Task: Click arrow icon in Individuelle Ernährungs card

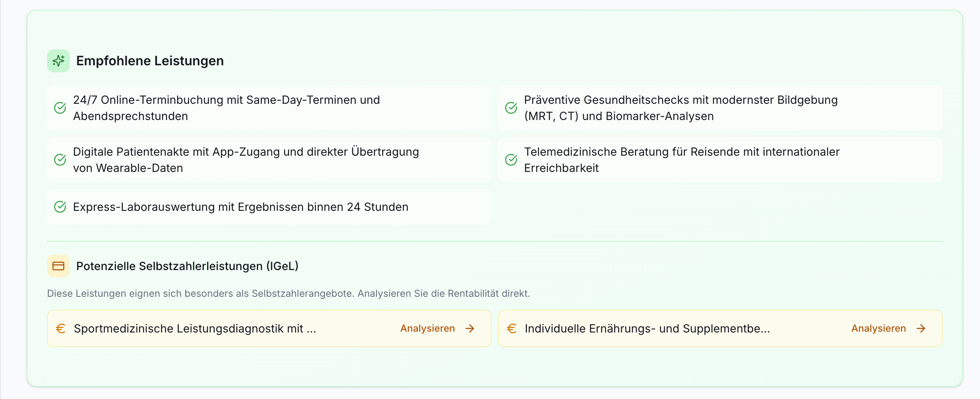Action: point(921,328)
